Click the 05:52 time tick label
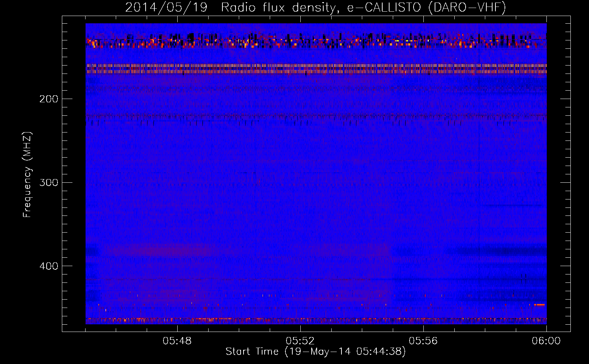 point(300,341)
